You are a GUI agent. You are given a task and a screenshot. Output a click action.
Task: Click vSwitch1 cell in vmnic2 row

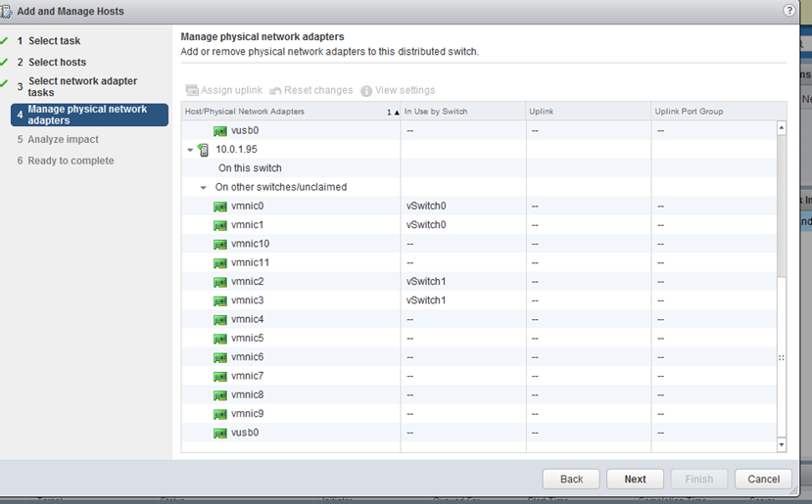pos(426,282)
